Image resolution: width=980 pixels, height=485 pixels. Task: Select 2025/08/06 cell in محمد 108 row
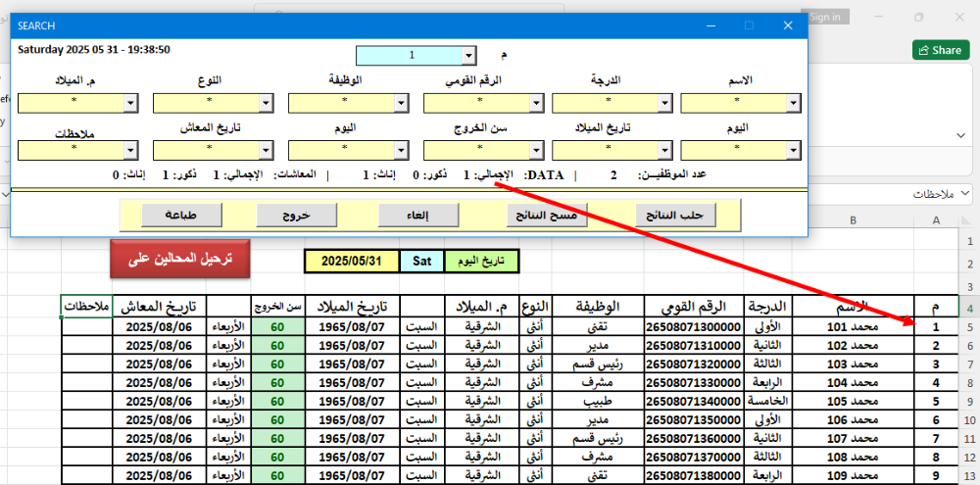tap(160, 455)
